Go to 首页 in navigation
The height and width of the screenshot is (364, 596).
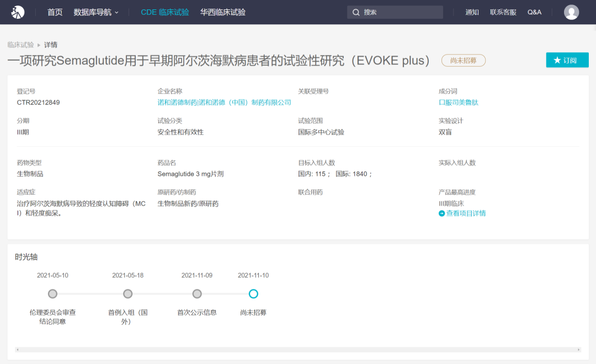point(55,12)
